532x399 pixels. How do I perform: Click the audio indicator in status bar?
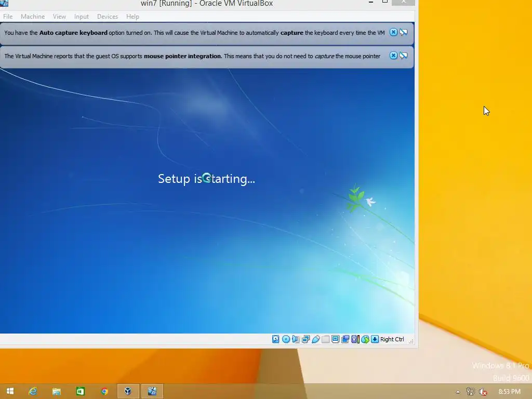(x=296, y=339)
